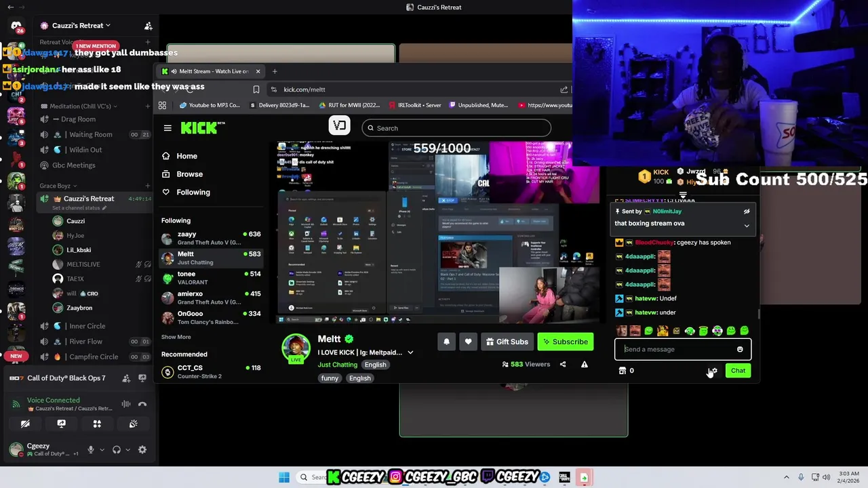Screen dimensions: 868x488
Task: Click funny tag under Meltt
Action: point(330,378)
